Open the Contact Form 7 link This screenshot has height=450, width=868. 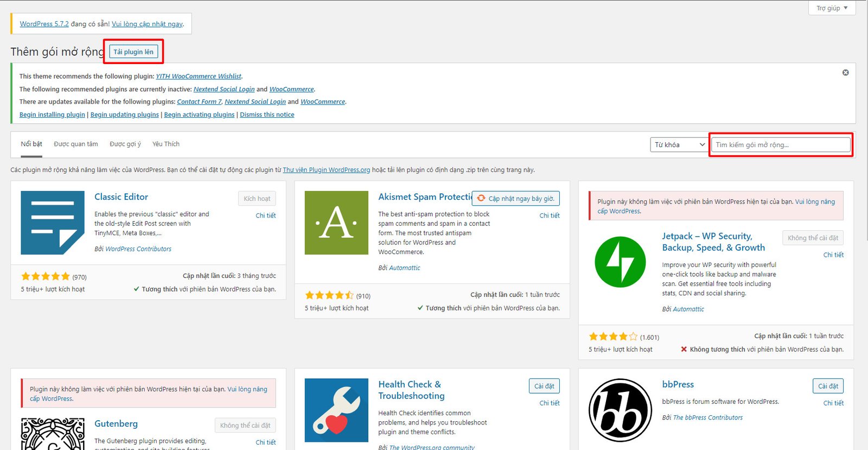199,102
